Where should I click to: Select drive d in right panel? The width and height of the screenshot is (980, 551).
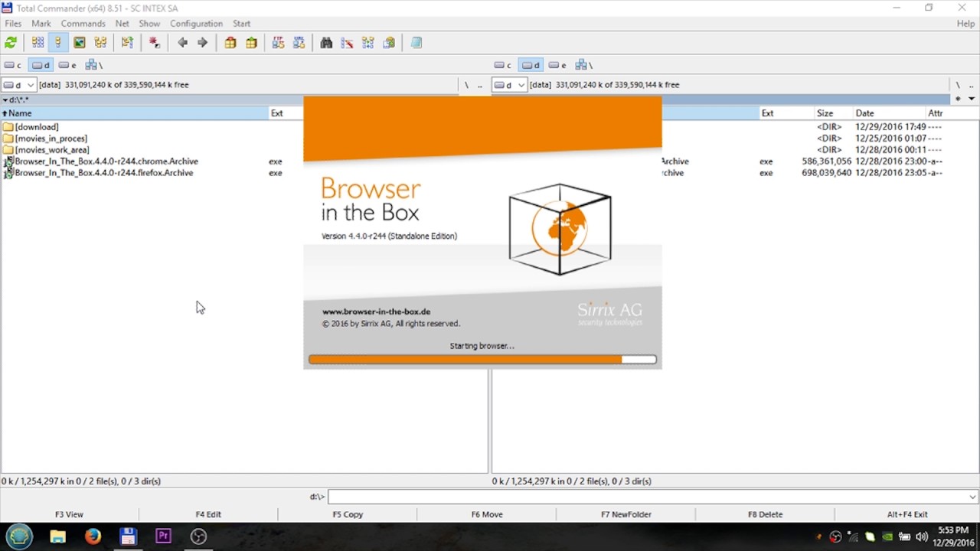(531, 65)
